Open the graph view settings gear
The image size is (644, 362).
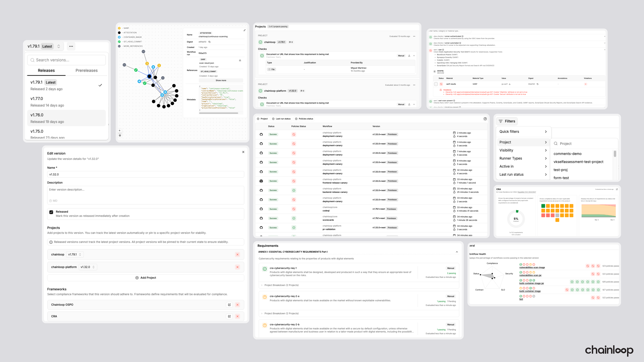pos(120,135)
